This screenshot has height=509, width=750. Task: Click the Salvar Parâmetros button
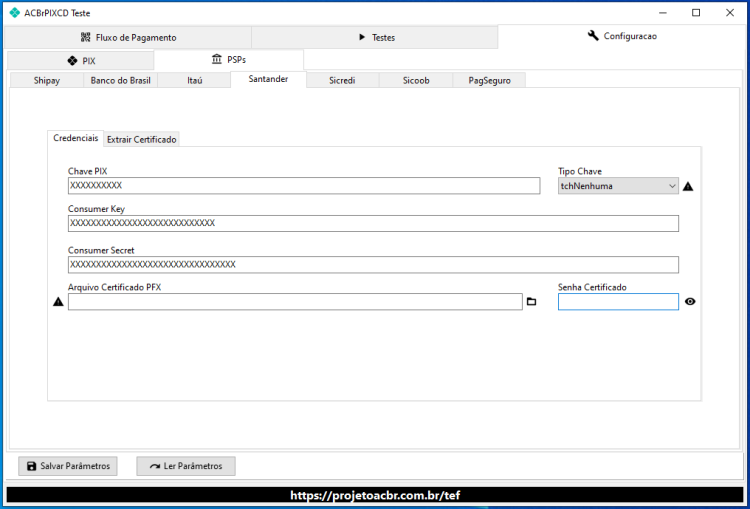point(67,466)
